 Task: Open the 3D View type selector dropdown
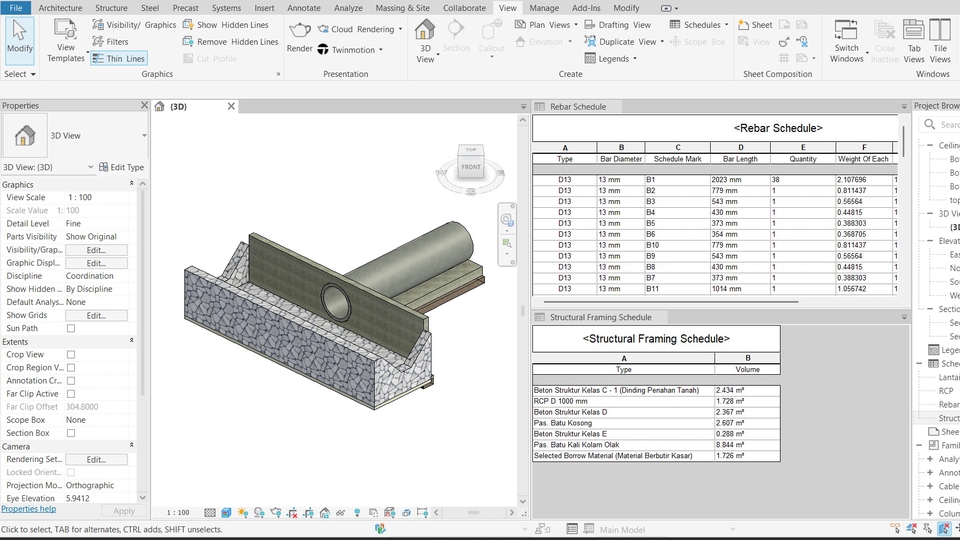click(x=144, y=135)
